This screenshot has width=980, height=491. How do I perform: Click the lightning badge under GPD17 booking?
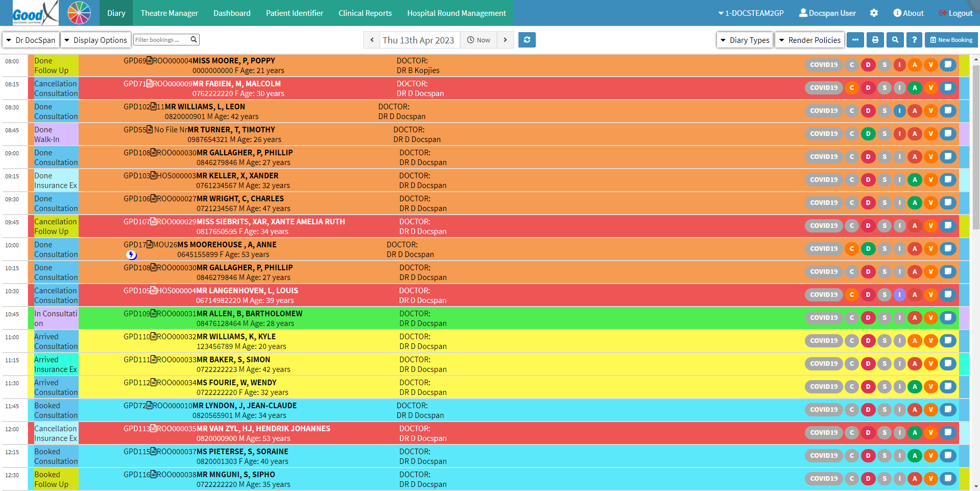click(x=131, y=254)
